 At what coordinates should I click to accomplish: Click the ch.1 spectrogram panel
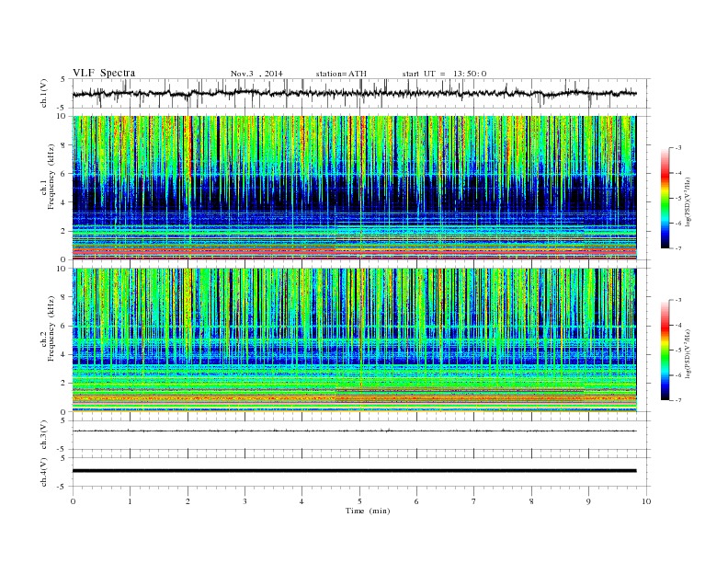tap(354, 188)
